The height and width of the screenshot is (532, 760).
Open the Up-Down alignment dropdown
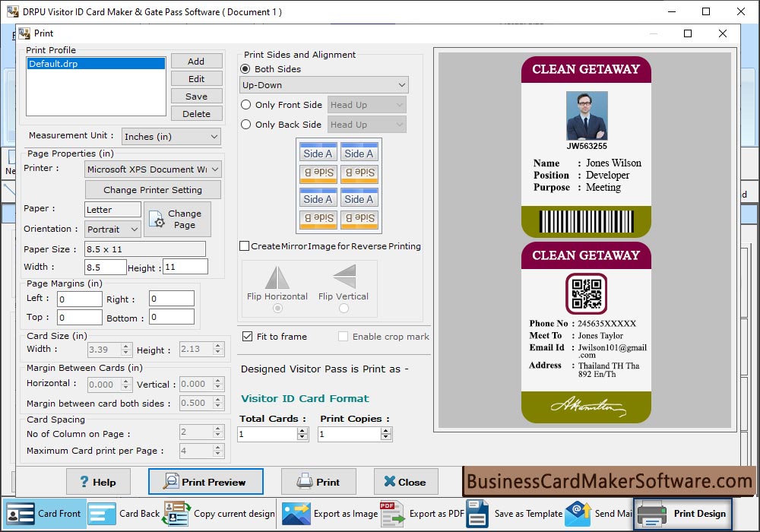[324, 85]
